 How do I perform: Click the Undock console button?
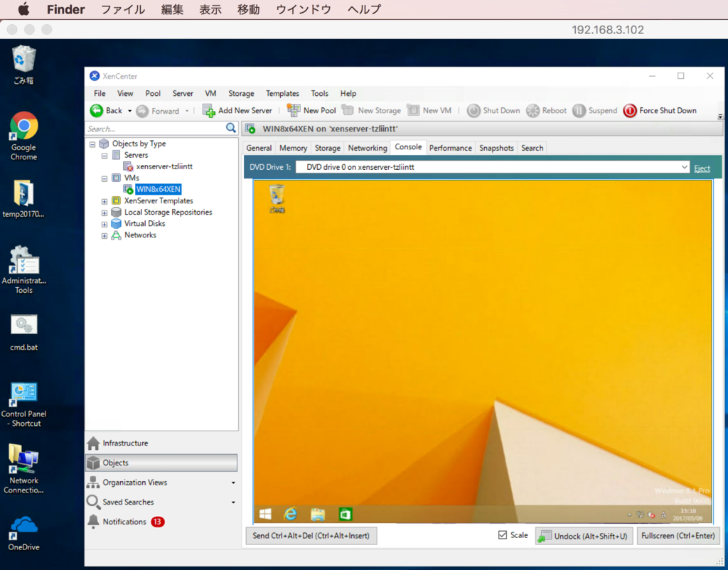tap(584, 536)
